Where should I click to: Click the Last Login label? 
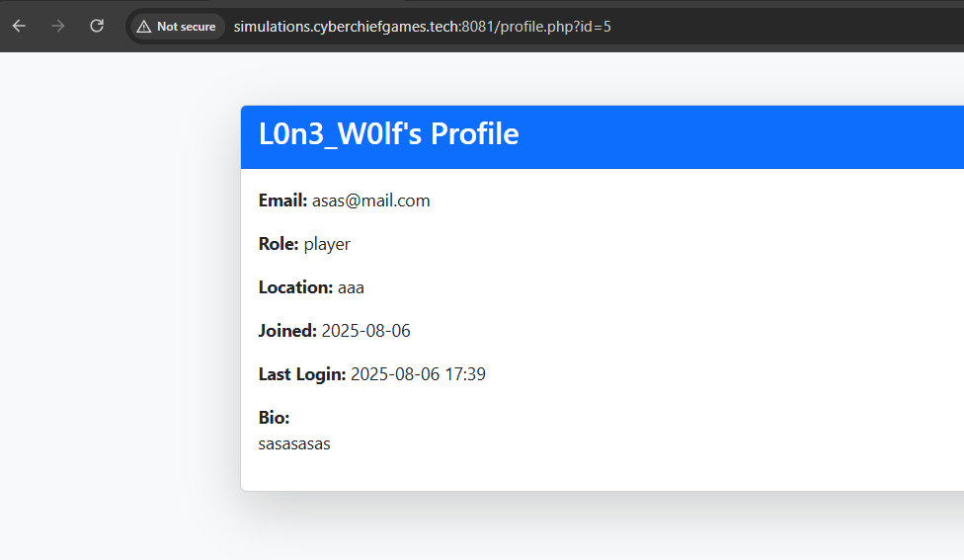click(x=302, y=374)
